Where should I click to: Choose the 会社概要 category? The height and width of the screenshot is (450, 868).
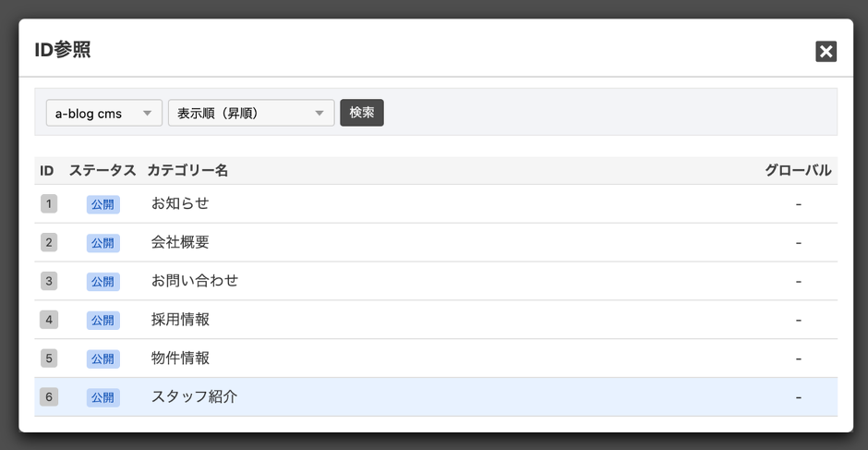coord(180,242)
